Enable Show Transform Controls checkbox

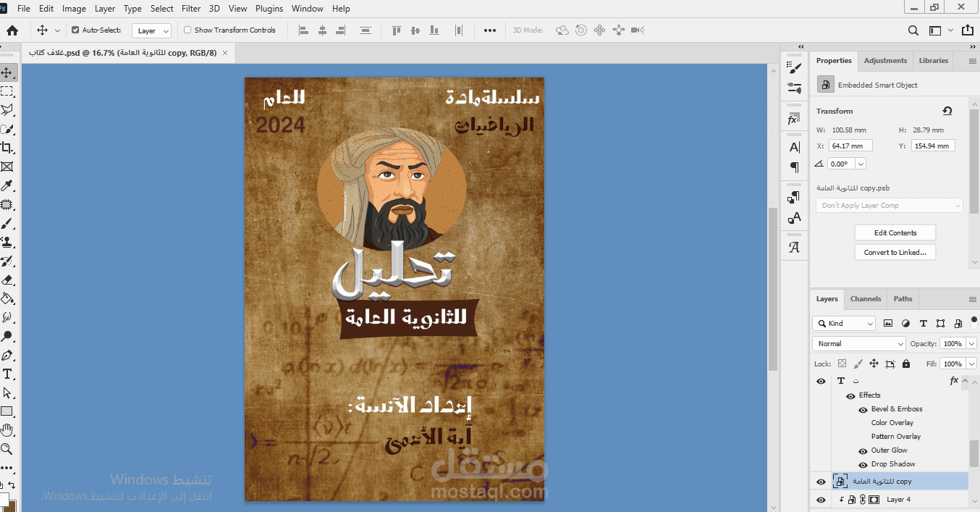click(187, 30)
